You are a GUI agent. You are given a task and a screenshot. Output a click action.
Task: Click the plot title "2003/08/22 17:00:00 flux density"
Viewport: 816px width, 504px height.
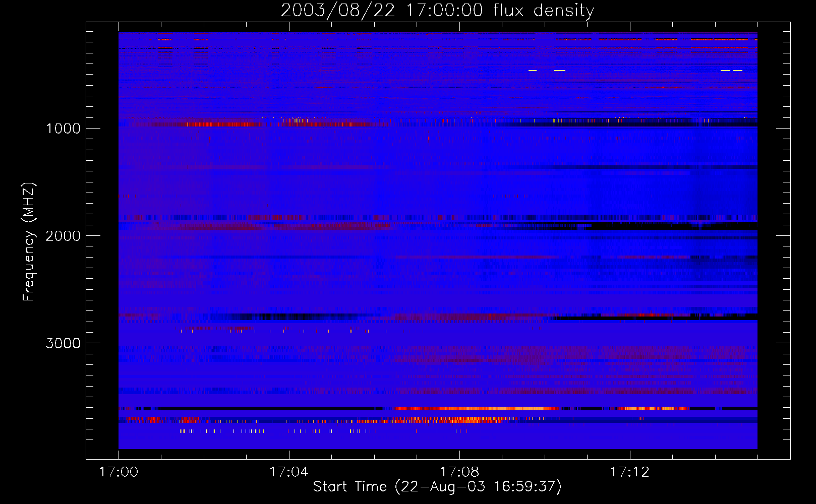pos(437,10)
